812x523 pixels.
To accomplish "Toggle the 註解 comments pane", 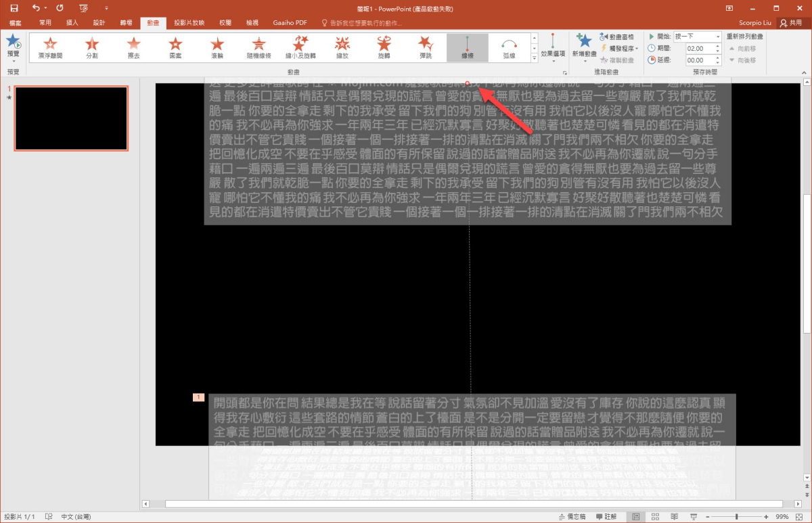I will tap(605, 516).
